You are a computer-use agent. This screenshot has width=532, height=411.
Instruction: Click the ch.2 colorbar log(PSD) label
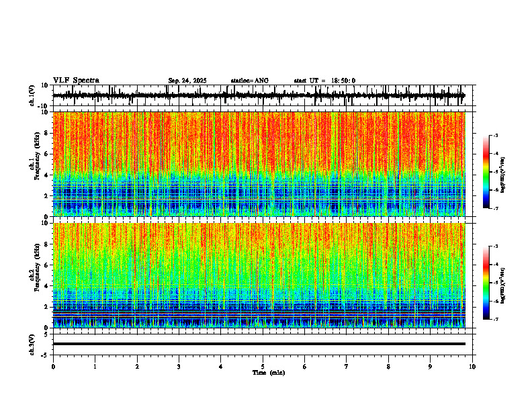(x=503, y=285)
